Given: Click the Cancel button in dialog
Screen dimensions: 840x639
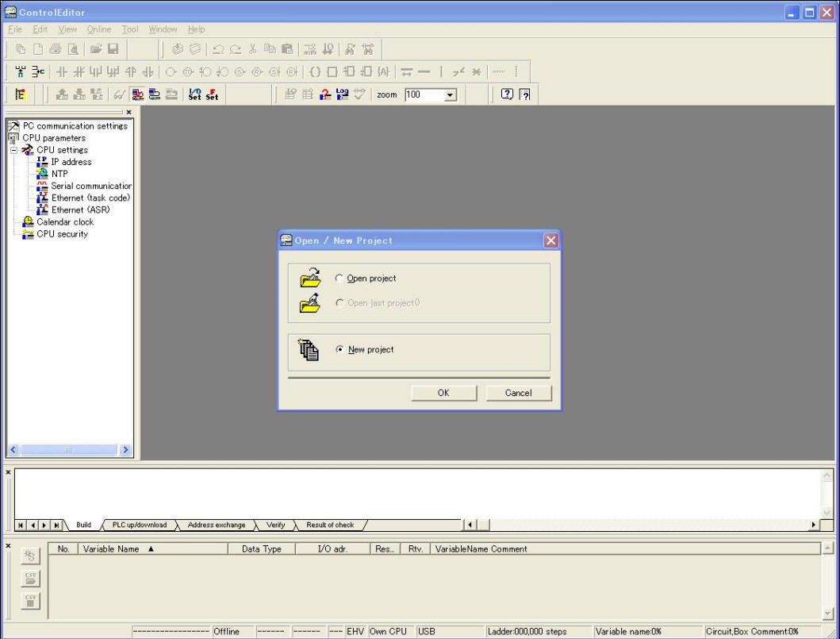Looking at the screenshot, I should pos(518,393).
